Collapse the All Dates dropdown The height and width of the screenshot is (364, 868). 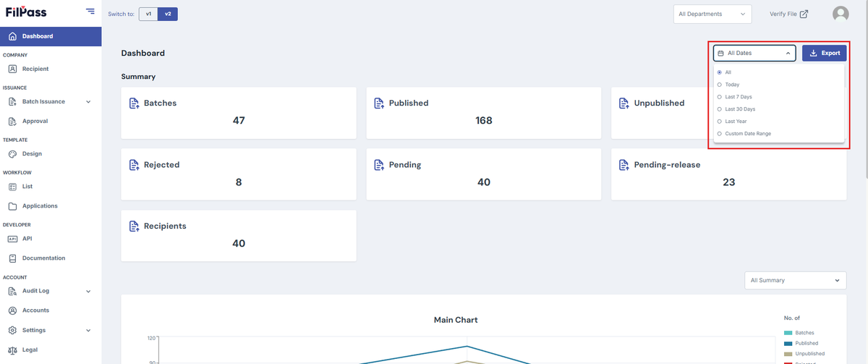pos(754,53)
